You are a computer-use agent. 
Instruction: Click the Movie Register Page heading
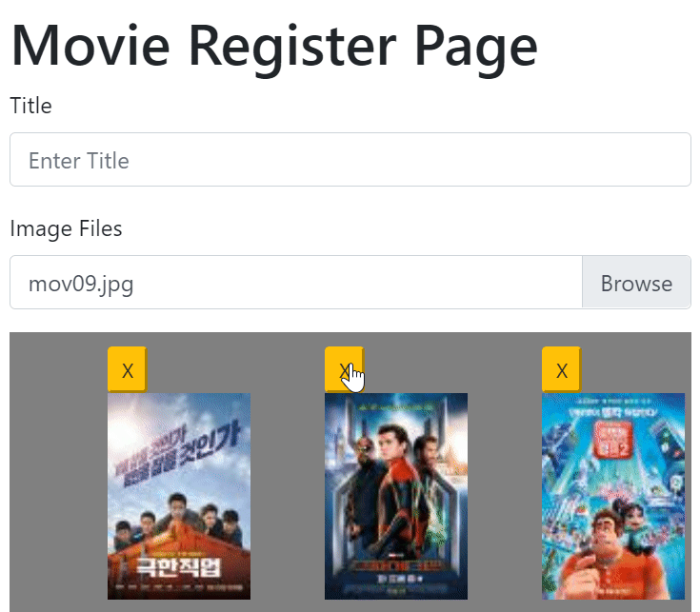[x=274, y=49]
